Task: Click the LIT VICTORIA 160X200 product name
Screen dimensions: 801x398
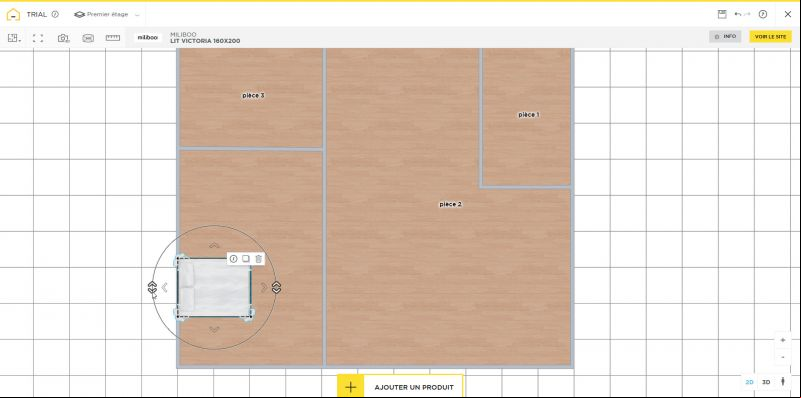Action: click(x=205, y=41)
